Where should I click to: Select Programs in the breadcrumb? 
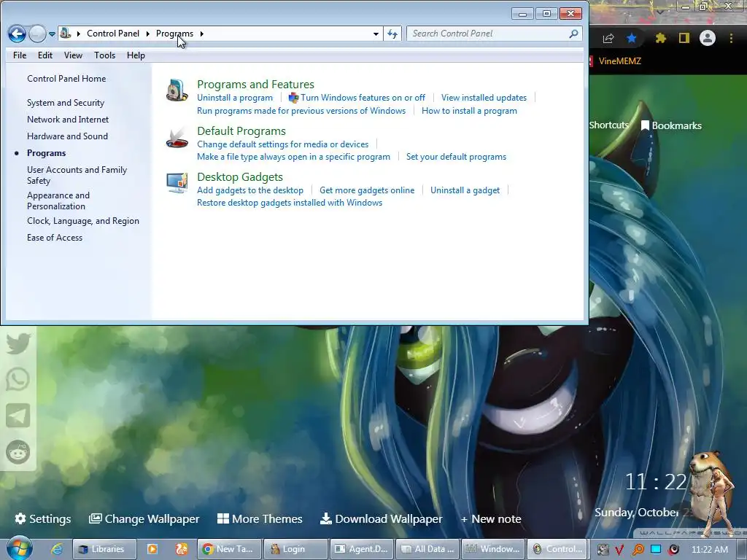[174, 34]
